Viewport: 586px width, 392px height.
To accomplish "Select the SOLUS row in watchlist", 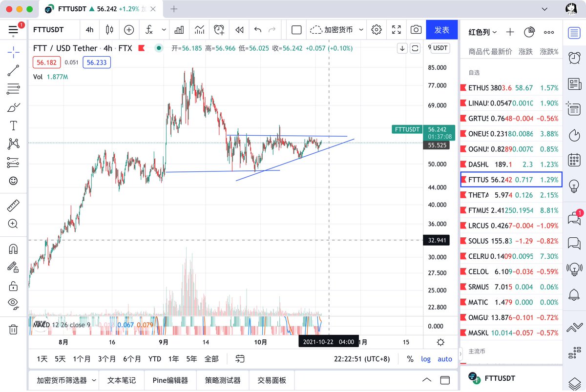I will (x=511, y=241).
